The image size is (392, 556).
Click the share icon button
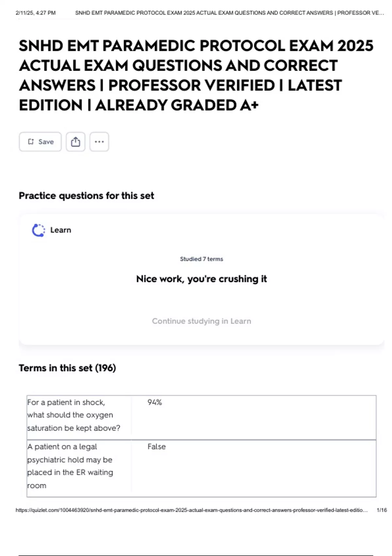[x=75, y=142]
